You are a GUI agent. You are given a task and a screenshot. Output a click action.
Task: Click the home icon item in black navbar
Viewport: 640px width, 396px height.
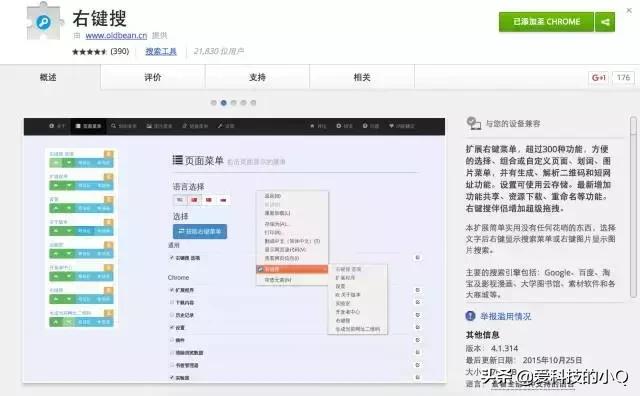point(318,126)
